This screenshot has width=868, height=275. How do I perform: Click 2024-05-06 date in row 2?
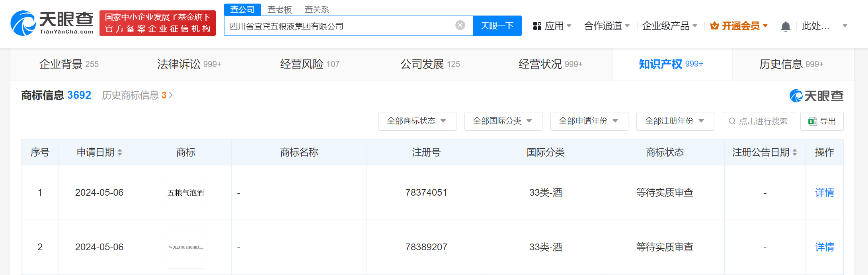[x=99, y=247]
